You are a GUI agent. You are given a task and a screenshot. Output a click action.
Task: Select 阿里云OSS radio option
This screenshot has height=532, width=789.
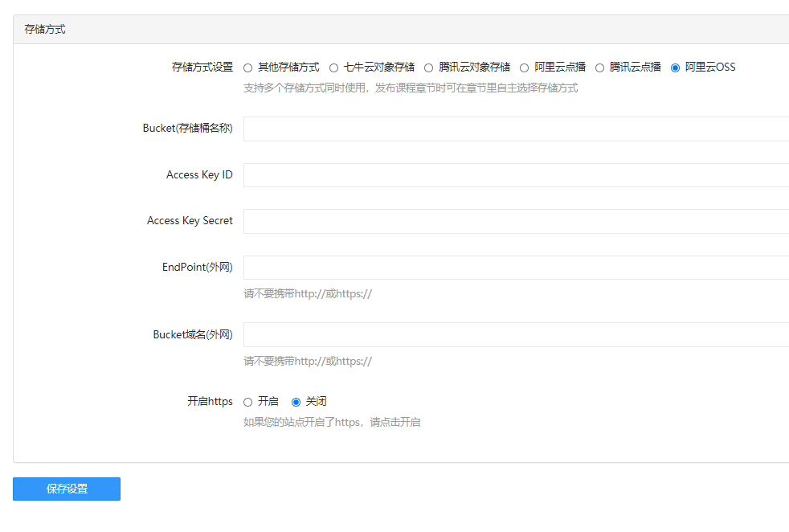[x=675, y=68]
